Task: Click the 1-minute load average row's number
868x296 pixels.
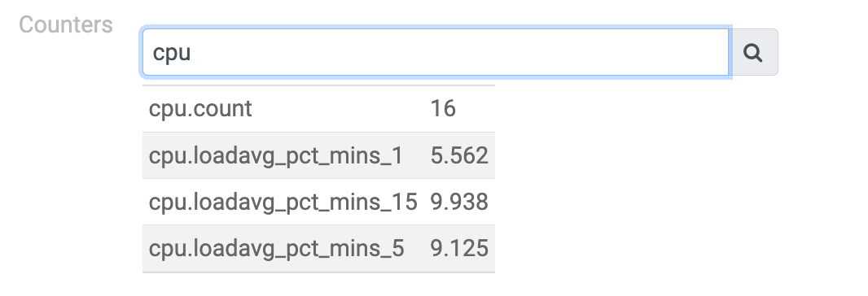Action: [x=459, y=155]
